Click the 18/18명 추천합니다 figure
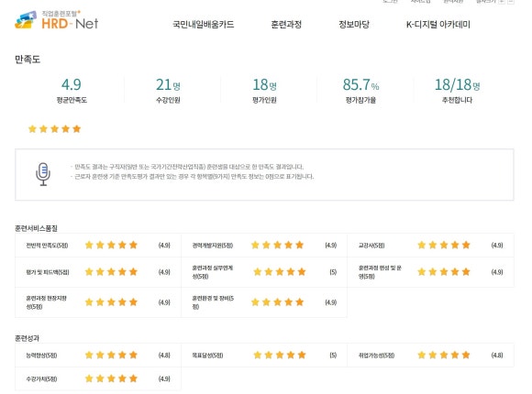This screenshot has width=532, height=394. point(457,84)
